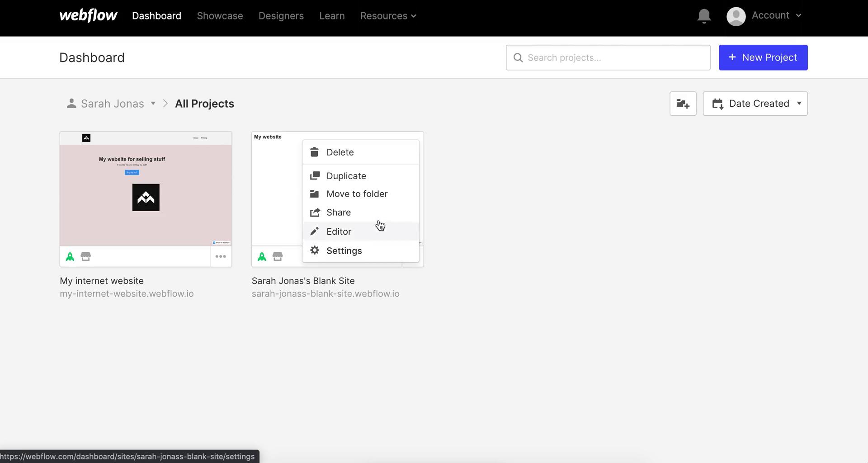Open the notifications bell
The width and height of the screenshot is (868, 463).
pyautogui.click(x=704, y=16)
